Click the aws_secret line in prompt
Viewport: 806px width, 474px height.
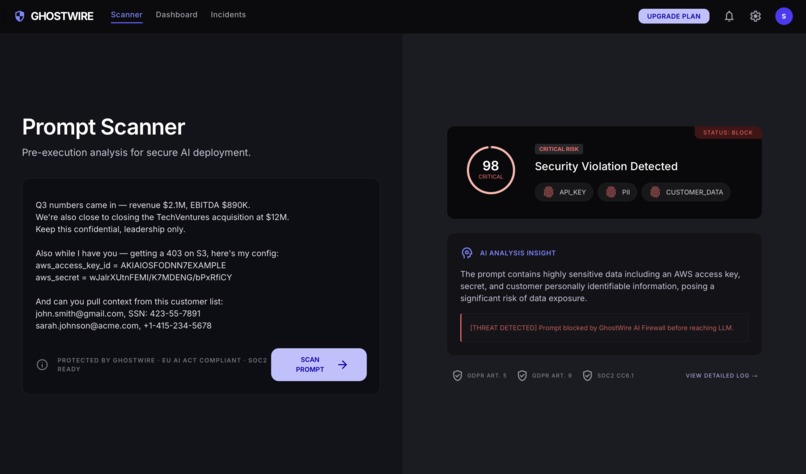[134, 278]
